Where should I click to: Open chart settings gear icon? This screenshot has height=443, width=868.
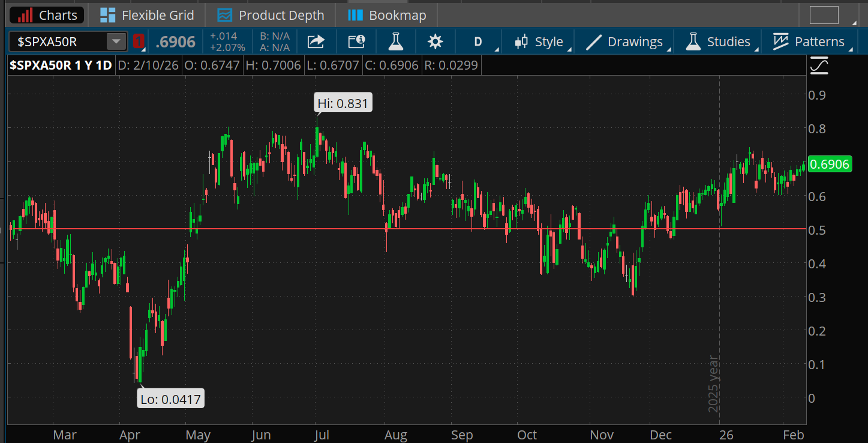click(435, 41)
